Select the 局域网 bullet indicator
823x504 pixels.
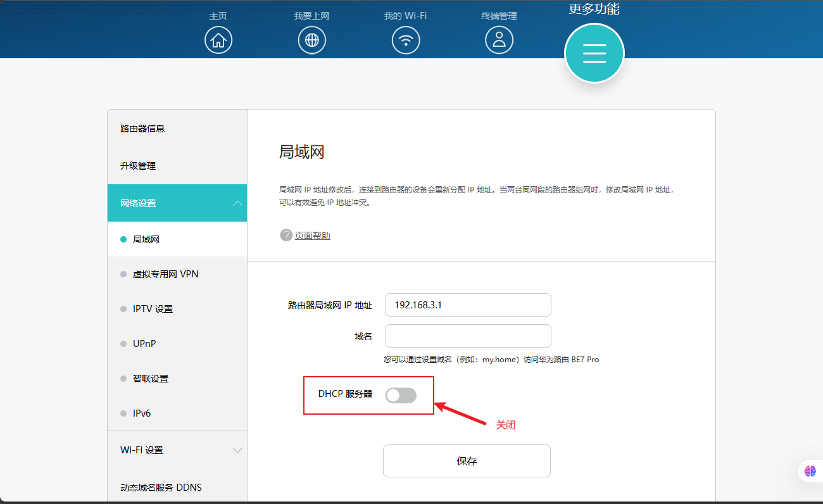pos(122,239)
